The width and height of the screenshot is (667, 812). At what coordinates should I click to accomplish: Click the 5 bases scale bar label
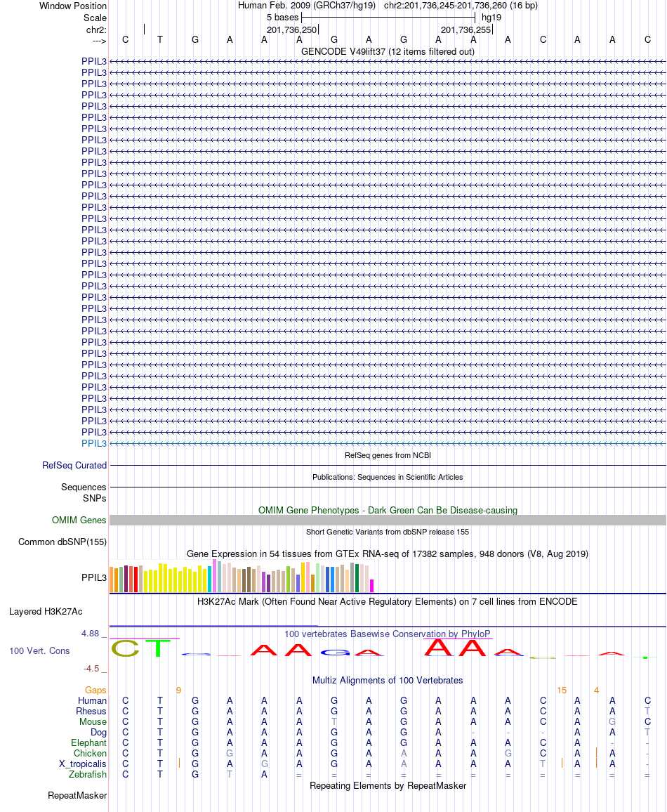point(282,17)
